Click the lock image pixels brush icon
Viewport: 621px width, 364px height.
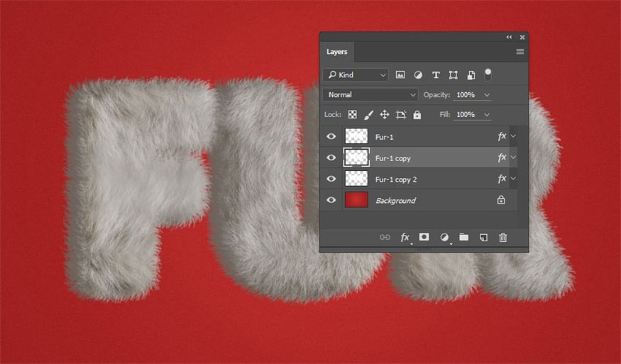click(x=368, y=114)
